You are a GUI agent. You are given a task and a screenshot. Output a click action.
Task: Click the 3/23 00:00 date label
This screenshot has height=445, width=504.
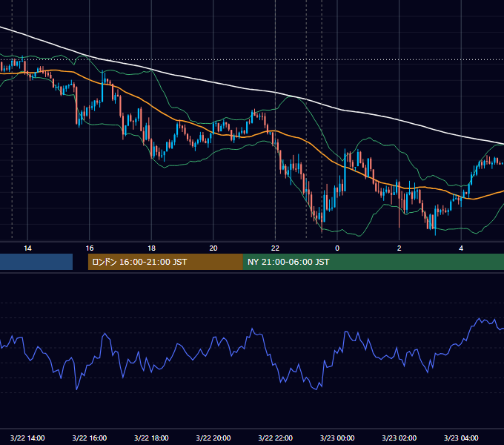coord(337,438)
